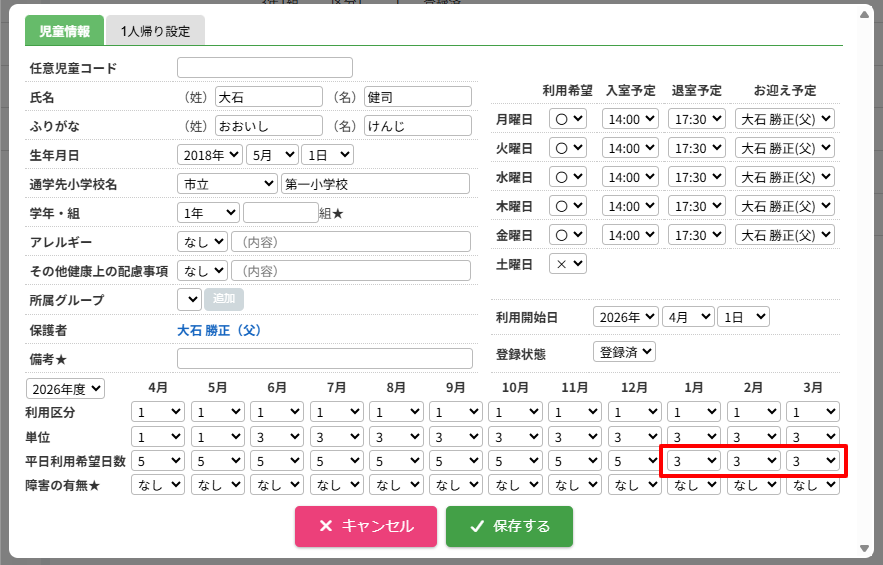The image size is (883, 565).
Task: Select the 2026年度 fiscal year dropdown
Action: (65, 389)
